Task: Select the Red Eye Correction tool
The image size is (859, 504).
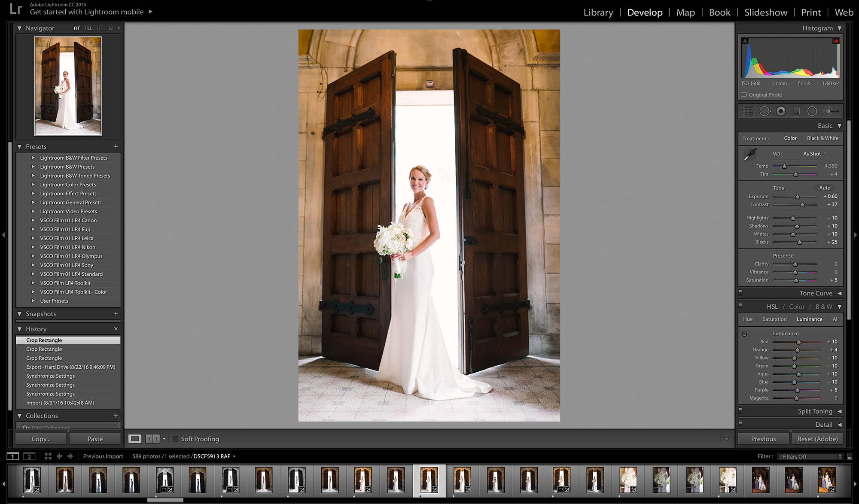Action: [781, 111]
